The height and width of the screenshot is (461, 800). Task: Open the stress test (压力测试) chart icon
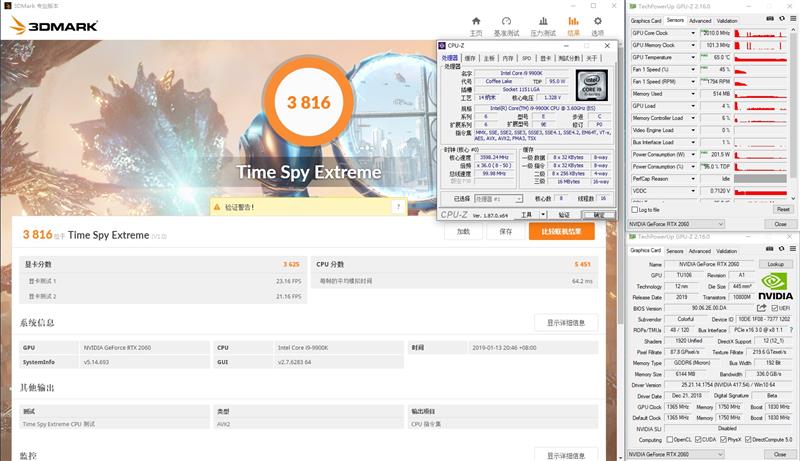click(541, 22)
